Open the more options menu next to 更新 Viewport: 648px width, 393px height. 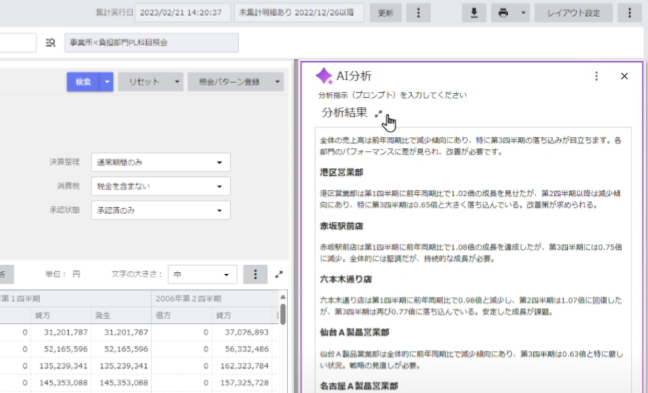[x=418, y=13]
